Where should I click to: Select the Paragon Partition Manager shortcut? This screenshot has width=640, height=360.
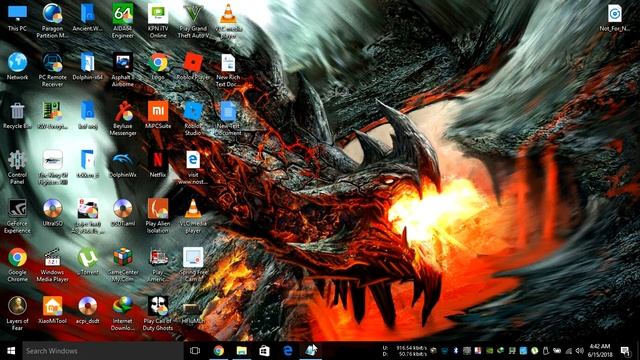52,21
